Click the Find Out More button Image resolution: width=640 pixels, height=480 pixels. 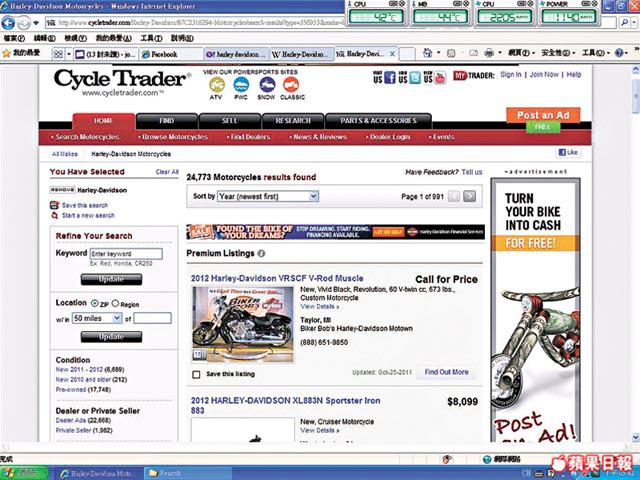coord(447,372)
